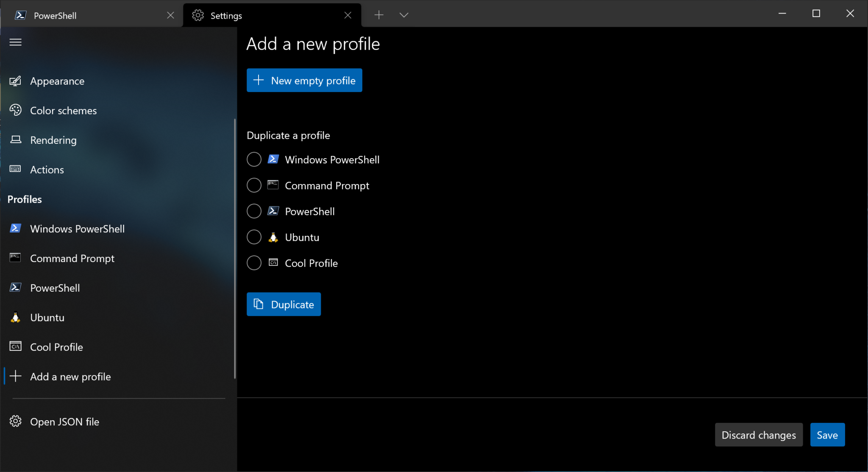This screenshot has height=472, width=868.
Task: Click the Color schemes palette icon
Action: 15,110
